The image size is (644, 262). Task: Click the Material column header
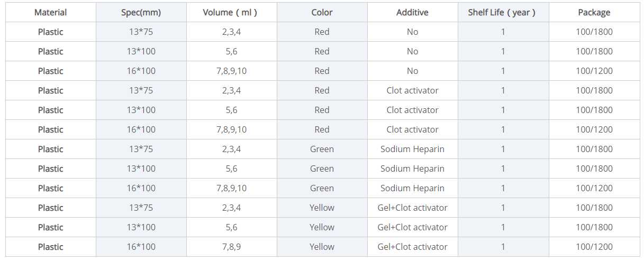point(50,12)
